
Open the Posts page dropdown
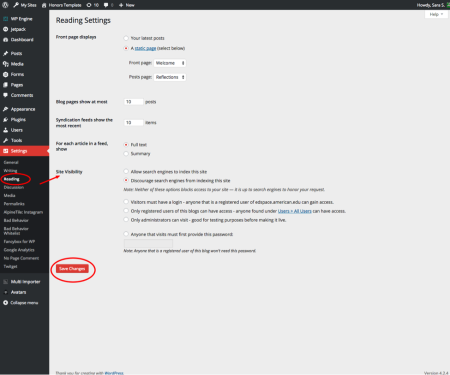[170, 77]
